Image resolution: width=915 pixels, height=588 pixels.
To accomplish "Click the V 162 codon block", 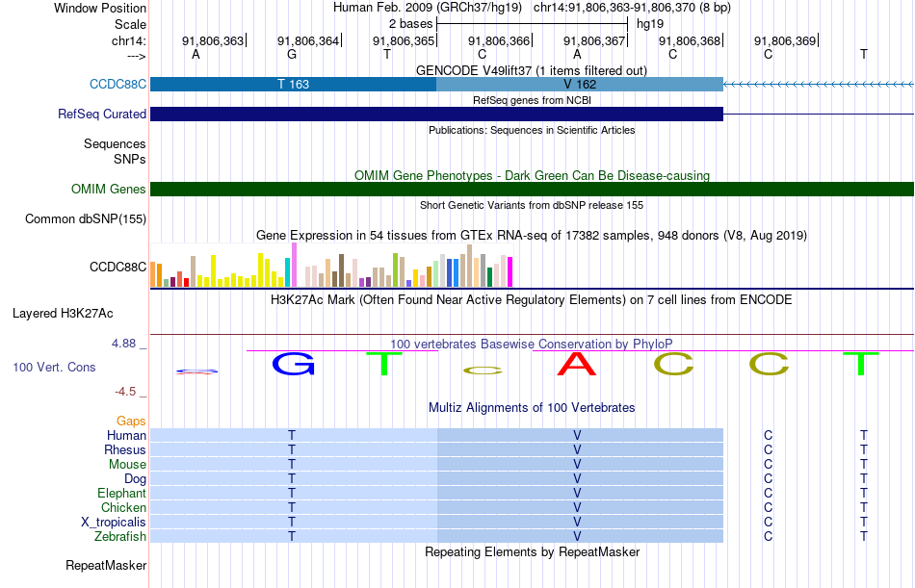I will click(x=580, y=84).
